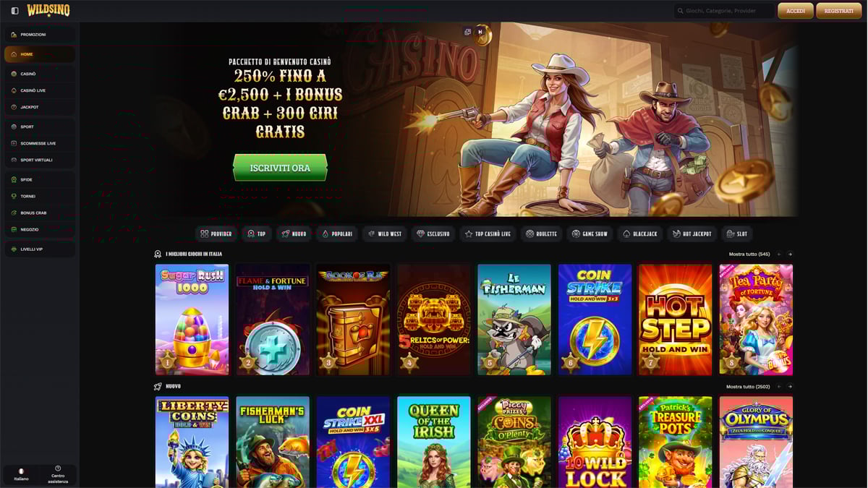868x488 pixels.
Task: Click the Iscriviti Ora button
Action: (280, 168)
